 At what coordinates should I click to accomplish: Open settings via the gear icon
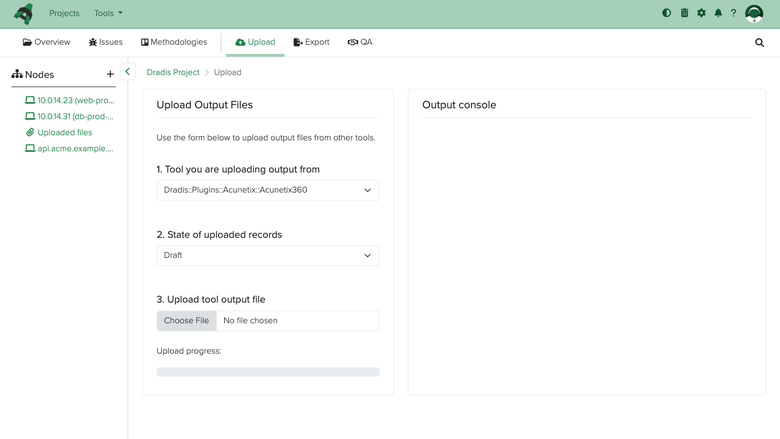701,13
